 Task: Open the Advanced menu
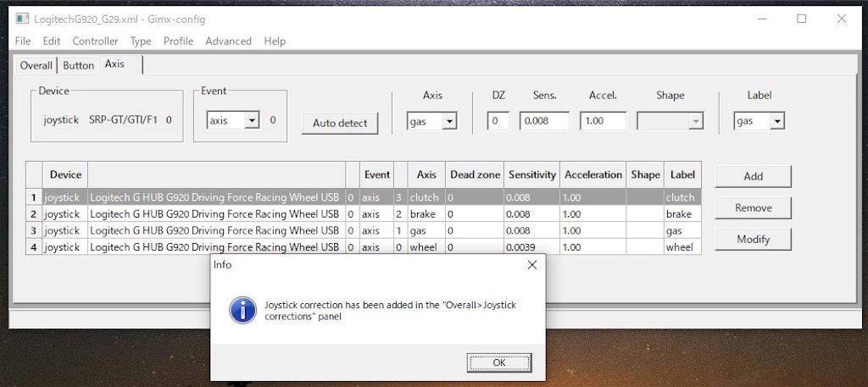pos(228,41)
